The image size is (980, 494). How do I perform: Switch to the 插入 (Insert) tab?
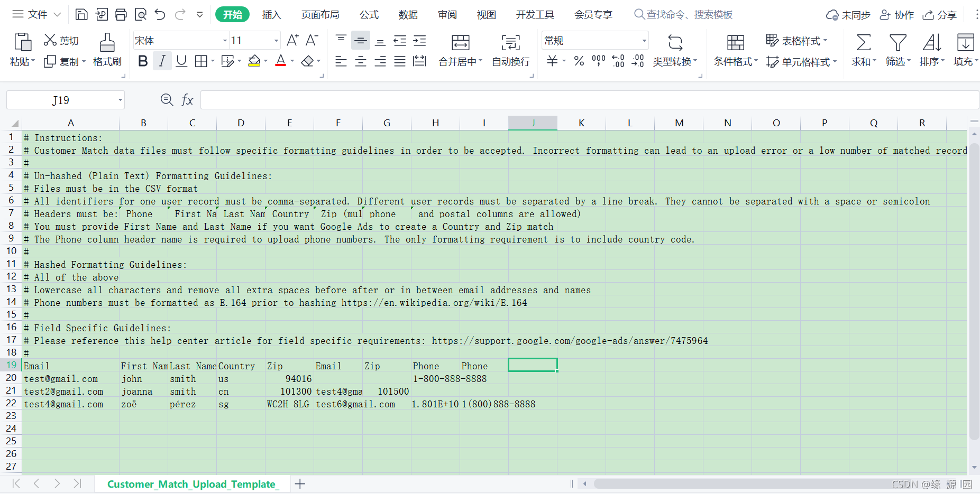click(x=271, y=14)
